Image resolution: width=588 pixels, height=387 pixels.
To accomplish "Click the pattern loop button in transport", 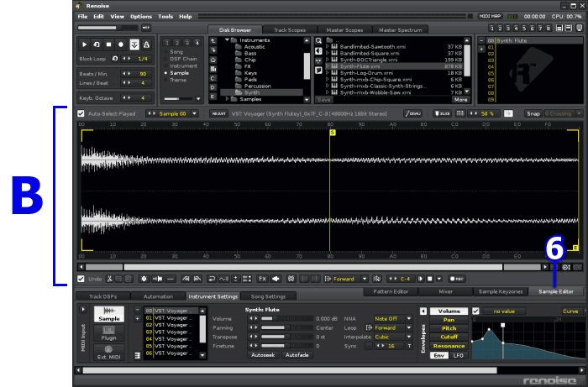I will pyautogui.click(x=97, y=44).
